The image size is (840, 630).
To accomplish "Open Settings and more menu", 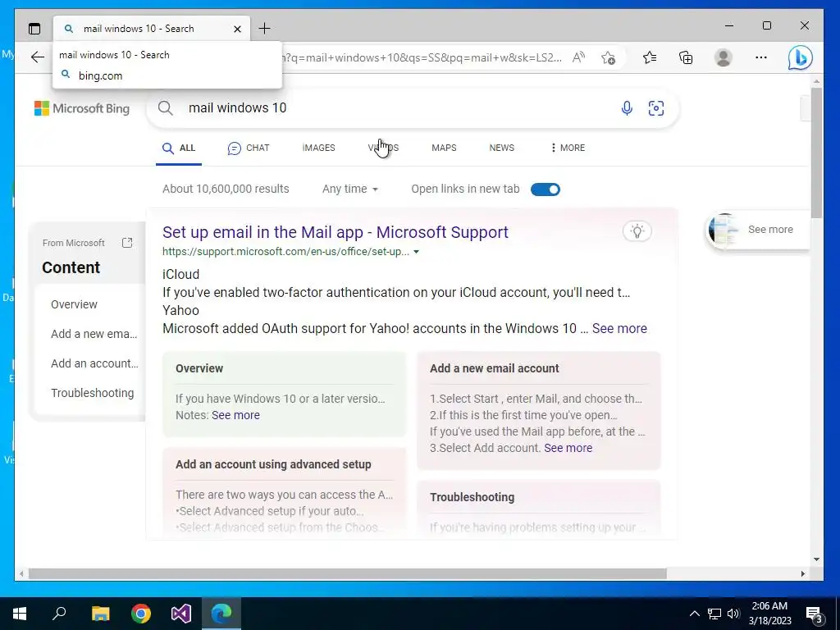I will (x=760, y=57).
